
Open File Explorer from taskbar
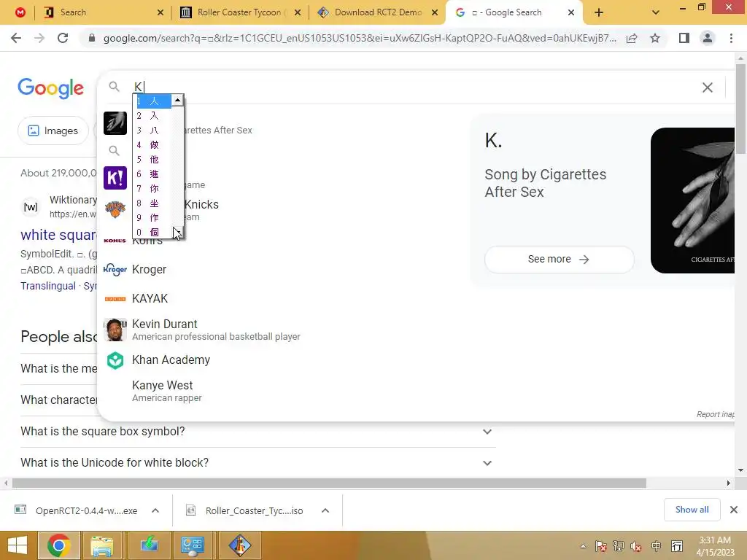click(102, 545)
